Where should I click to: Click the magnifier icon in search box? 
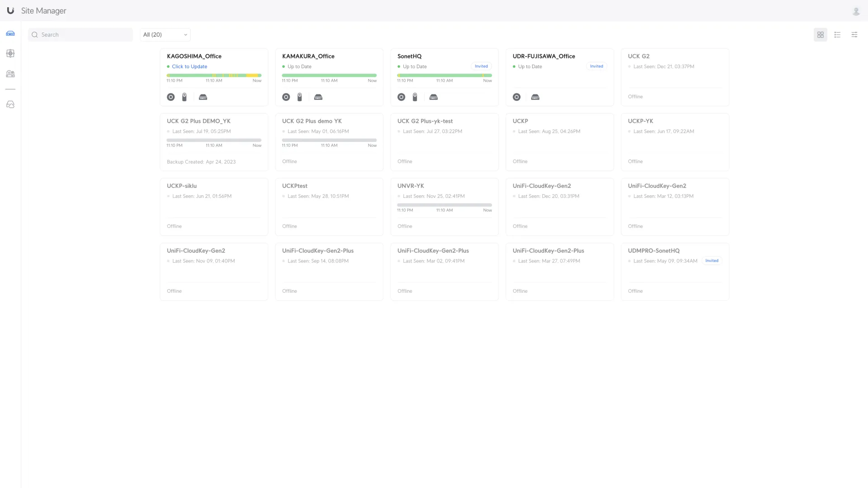pos(35,35)
